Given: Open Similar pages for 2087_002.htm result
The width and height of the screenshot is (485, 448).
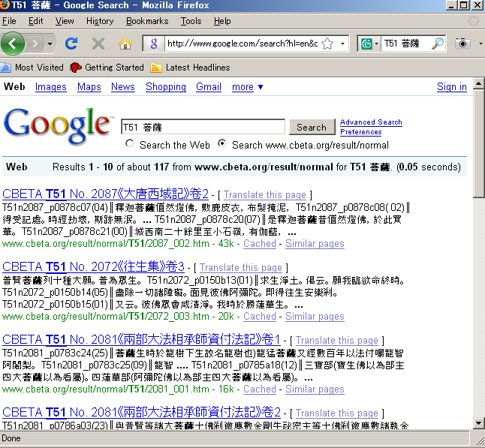Looking at the screenshot, I should (x=315, y=244).
